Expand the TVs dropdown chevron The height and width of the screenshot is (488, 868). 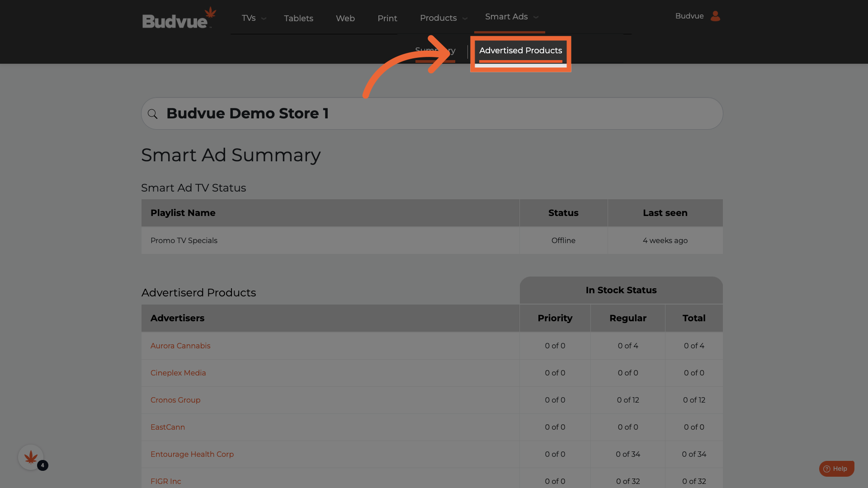coord(264,19)
